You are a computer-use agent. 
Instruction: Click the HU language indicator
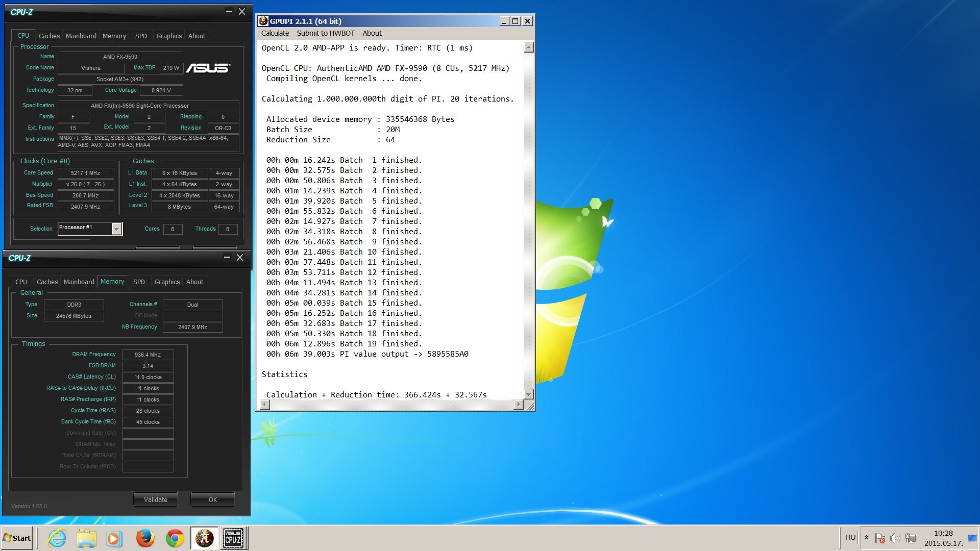pos(850,537)
